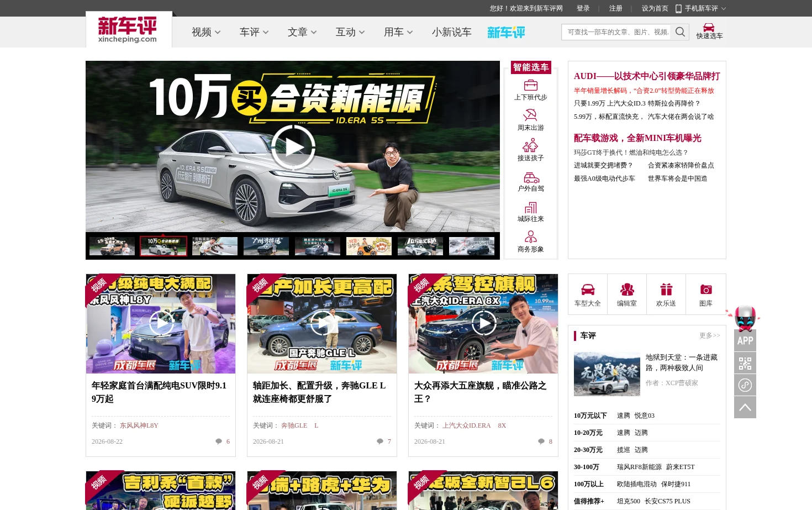Click the 注册 register link

[616, 8]
